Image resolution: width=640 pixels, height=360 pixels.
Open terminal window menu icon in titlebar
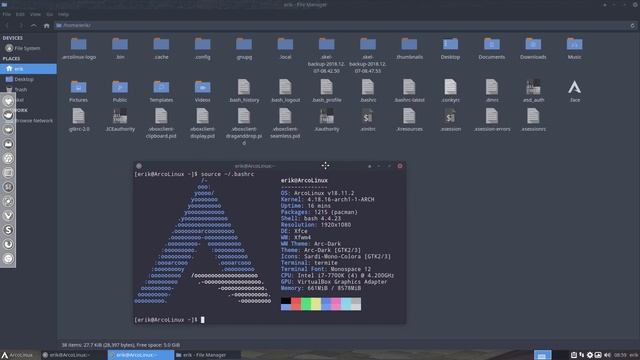point(139,166)
